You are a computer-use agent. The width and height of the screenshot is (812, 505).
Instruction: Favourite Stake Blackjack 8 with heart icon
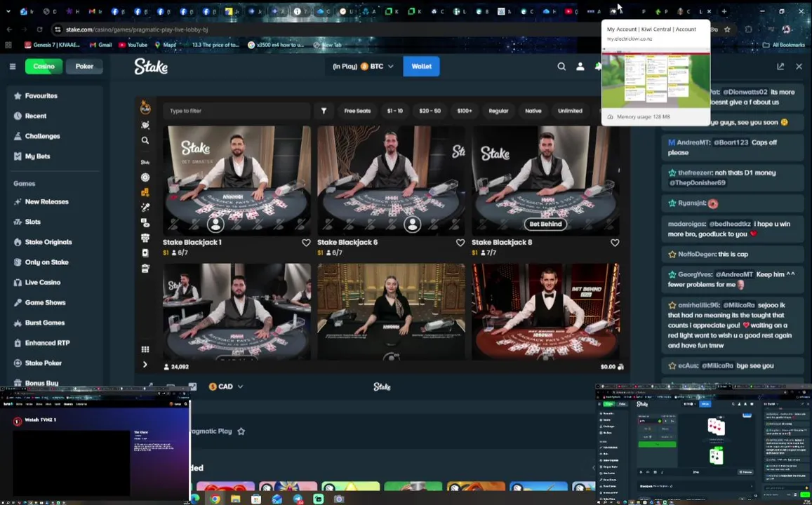(615, 243)
